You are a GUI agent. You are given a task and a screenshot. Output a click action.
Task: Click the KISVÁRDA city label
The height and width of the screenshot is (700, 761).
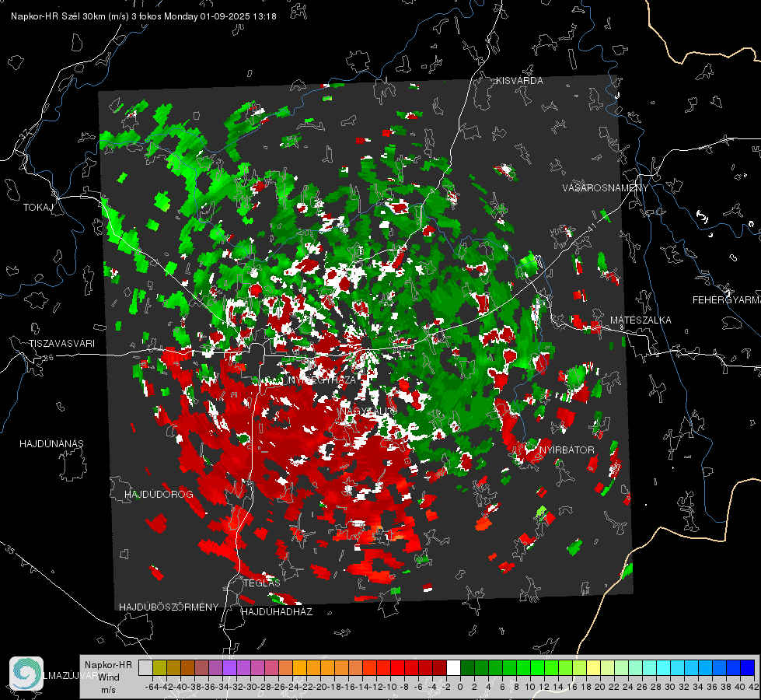click(519, 81)
